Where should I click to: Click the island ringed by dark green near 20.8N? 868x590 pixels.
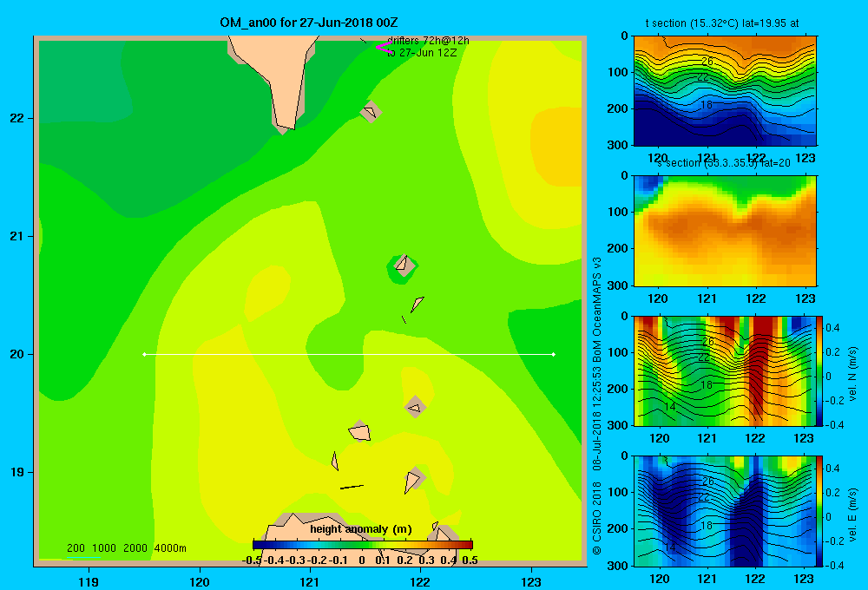[403, 265]
